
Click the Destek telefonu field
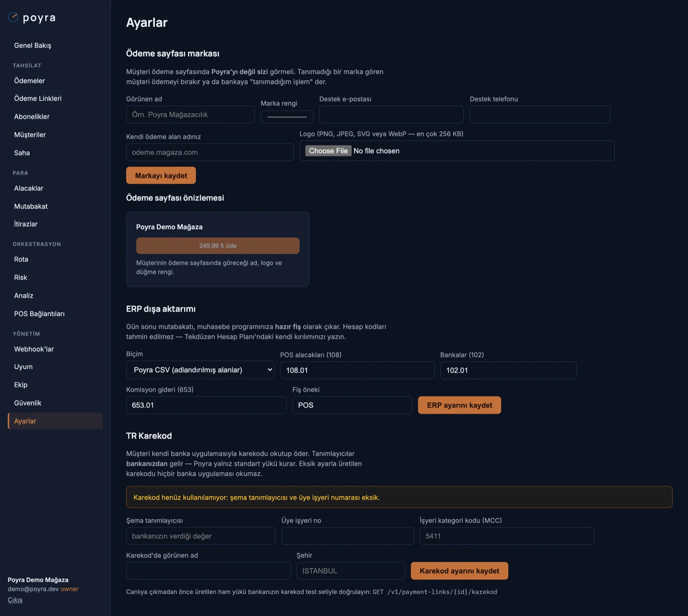coord(540,114)
